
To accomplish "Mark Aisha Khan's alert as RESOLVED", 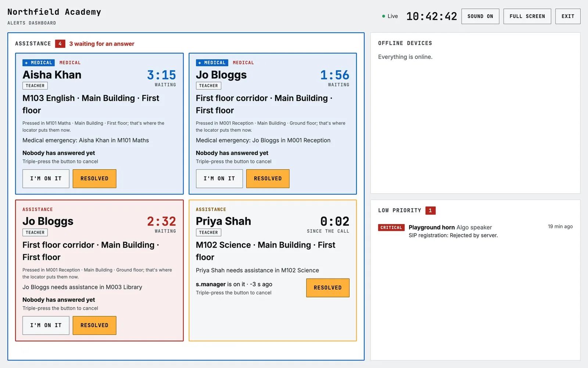I will 94,178.
